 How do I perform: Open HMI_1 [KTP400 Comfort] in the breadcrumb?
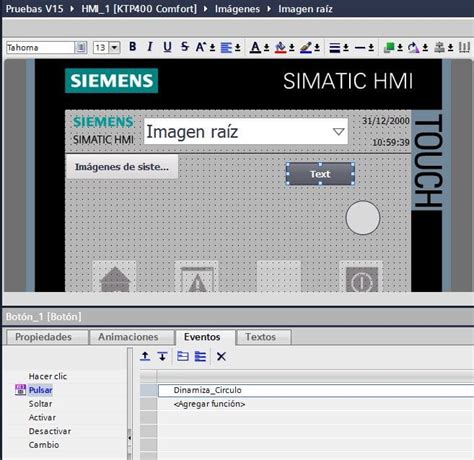(139, 9)
